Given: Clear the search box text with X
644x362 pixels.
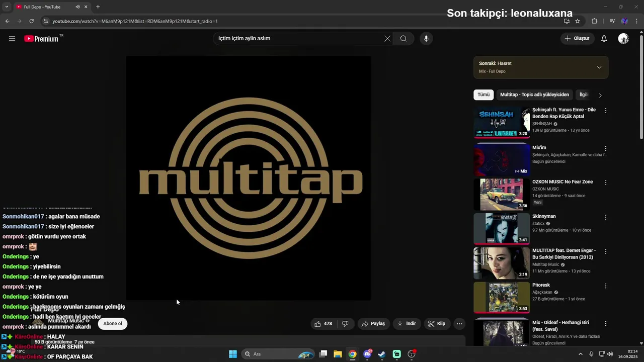Looking at the screenshot, I should tap(387, 39).
